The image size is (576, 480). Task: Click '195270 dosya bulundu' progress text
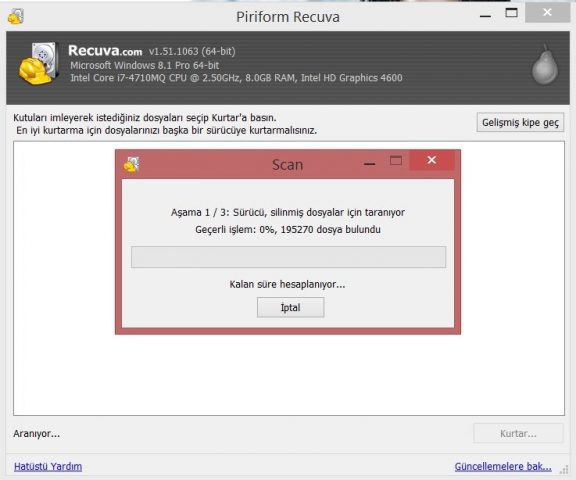331,230
